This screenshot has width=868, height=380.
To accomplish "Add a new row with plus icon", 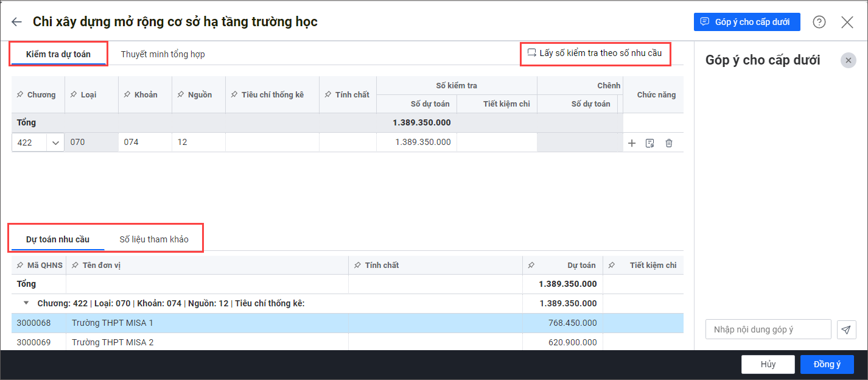I will click(x=632, y=143).
